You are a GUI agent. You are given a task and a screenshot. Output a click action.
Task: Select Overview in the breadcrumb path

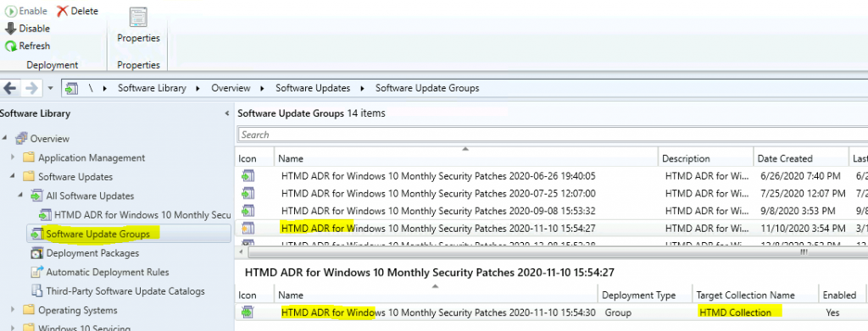[231, 88]
